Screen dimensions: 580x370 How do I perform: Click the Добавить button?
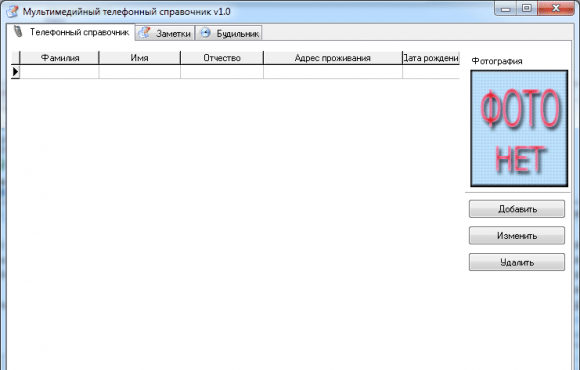pos(517,209)
